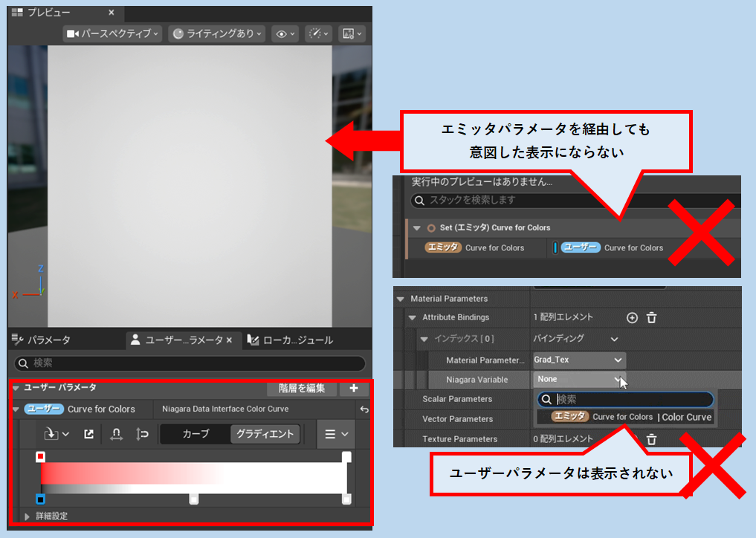Viewport: 756px width, 538px height.
Task: Toggle the Set (エミッタ) Curve for Colors module circle
Action: 431,228
